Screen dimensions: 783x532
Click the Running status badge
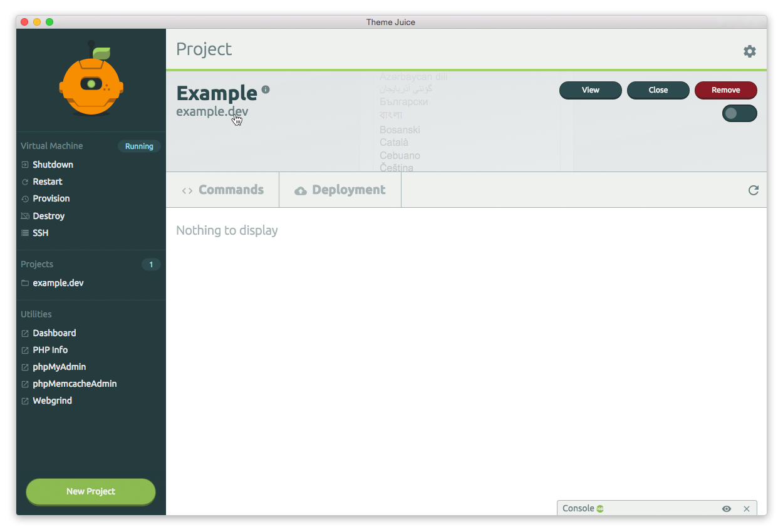(139, 146)
